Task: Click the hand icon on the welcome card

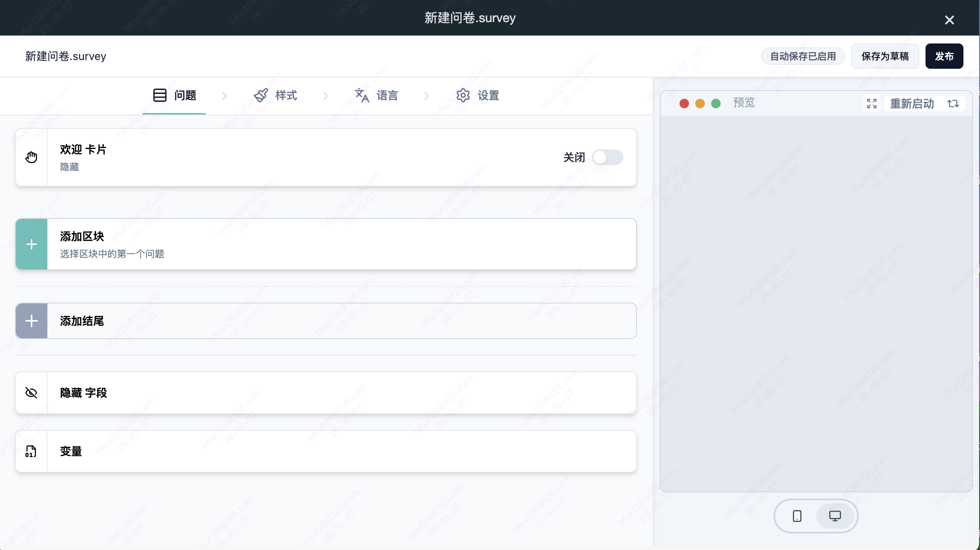Action: point(31,157)
